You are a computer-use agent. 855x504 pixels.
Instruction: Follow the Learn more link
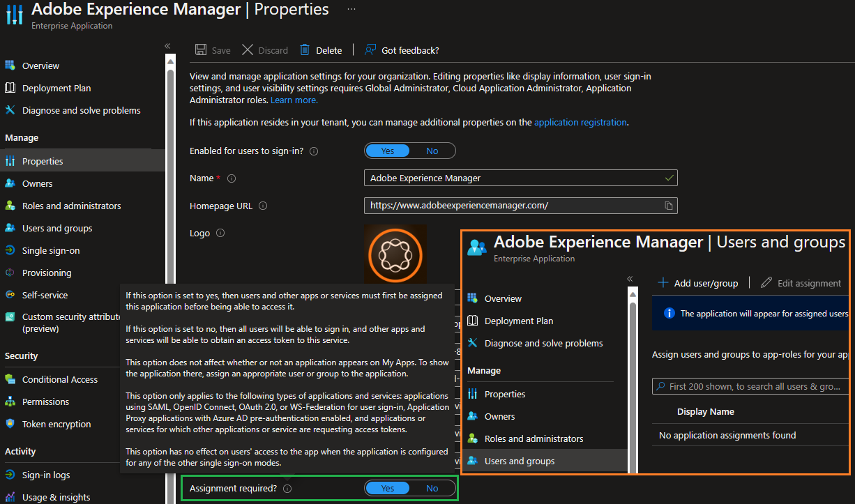(x=294, y=100)
